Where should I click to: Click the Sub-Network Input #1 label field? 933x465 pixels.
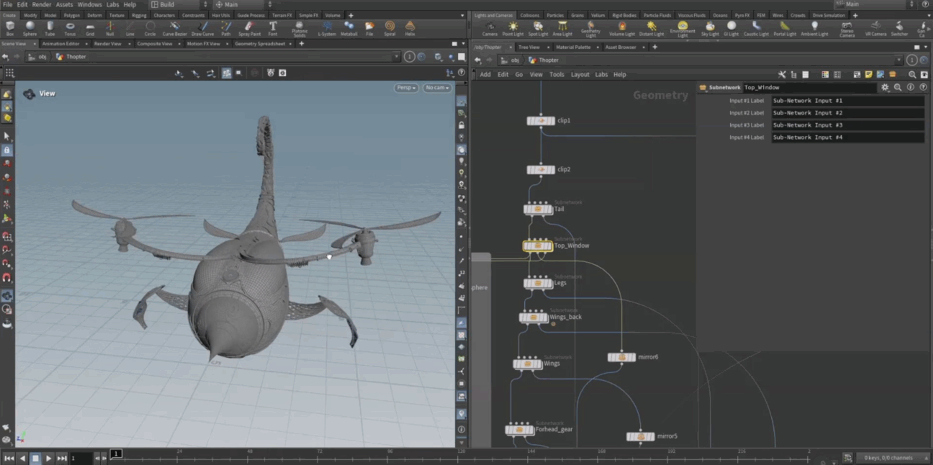point(846,101)
